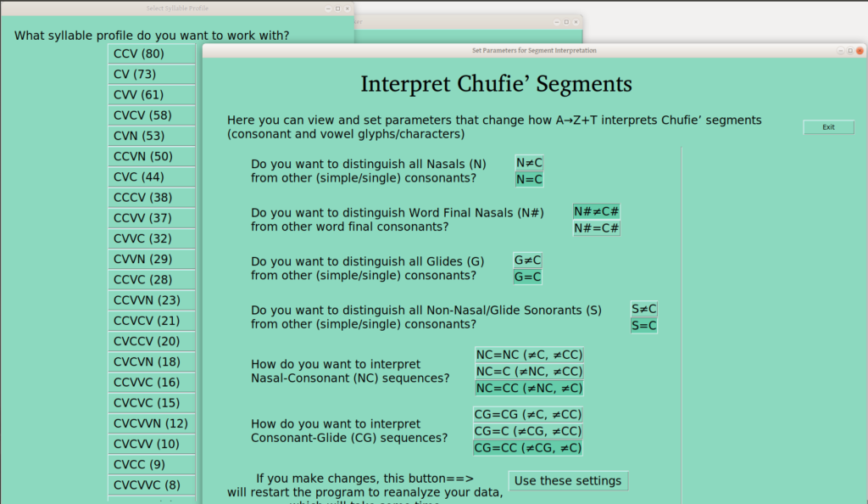Maximize the Set Parameters for Segment Interpretation window

[850, 50]
